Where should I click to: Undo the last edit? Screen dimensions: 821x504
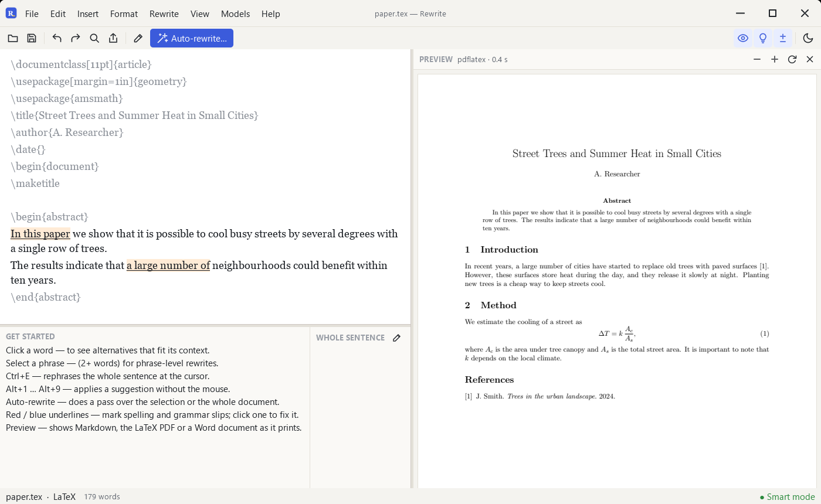point(57,38)
